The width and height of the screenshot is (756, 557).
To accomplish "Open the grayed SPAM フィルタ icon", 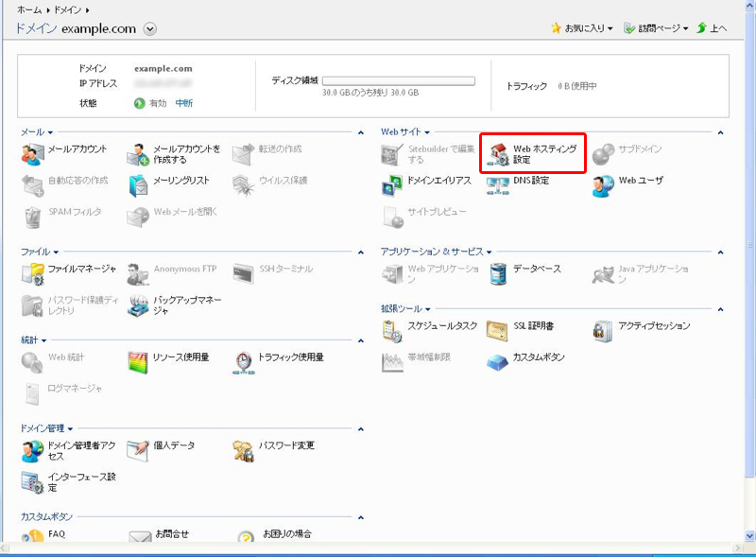I will [x=32, y=218].
